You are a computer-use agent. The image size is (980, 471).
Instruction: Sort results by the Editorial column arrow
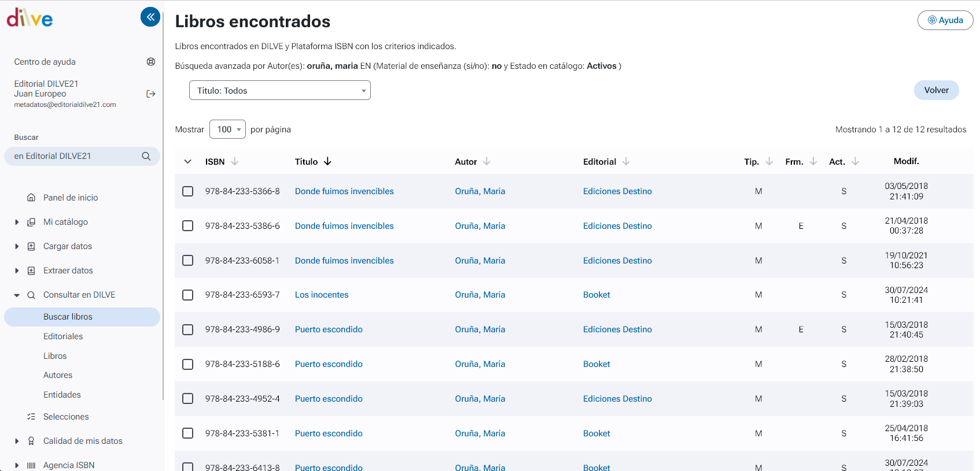coord(626,162)
